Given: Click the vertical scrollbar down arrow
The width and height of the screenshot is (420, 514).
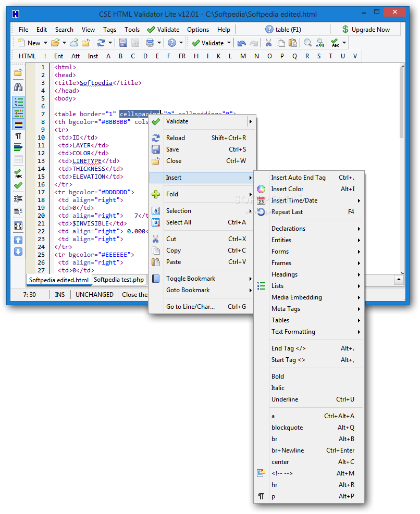Looking at the screenshot, I should coord(402,271).
